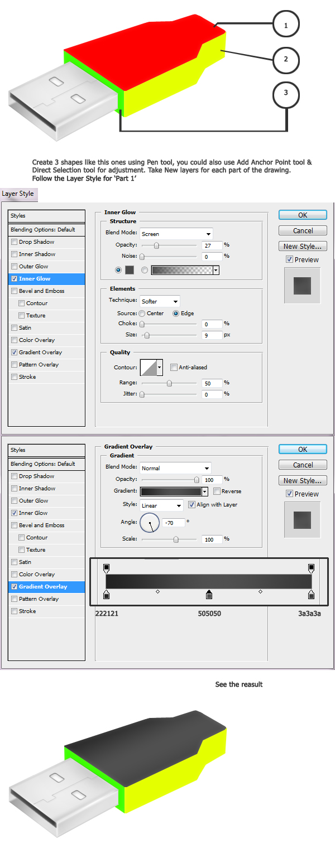Toggle Preview checkbox in the Gradient Overlay dialog
335x868 pixels.
click(x=289, y=494)
